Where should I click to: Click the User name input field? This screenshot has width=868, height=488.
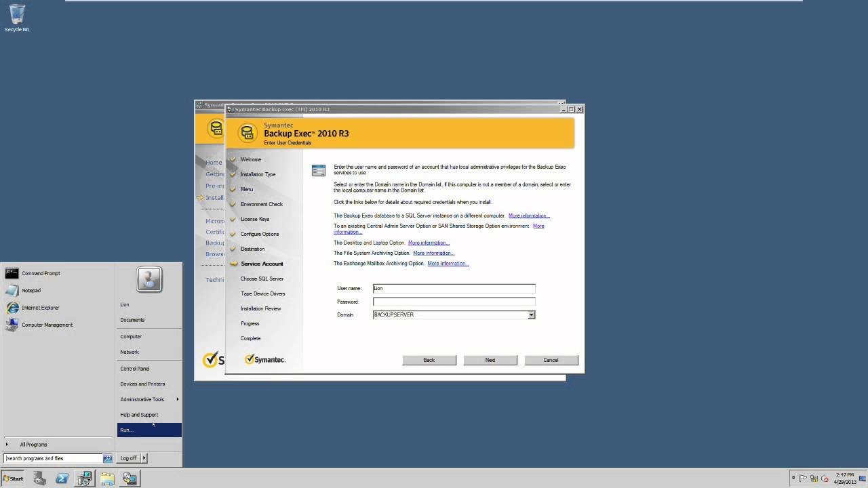pyautogui.click(x=454, y=288)
